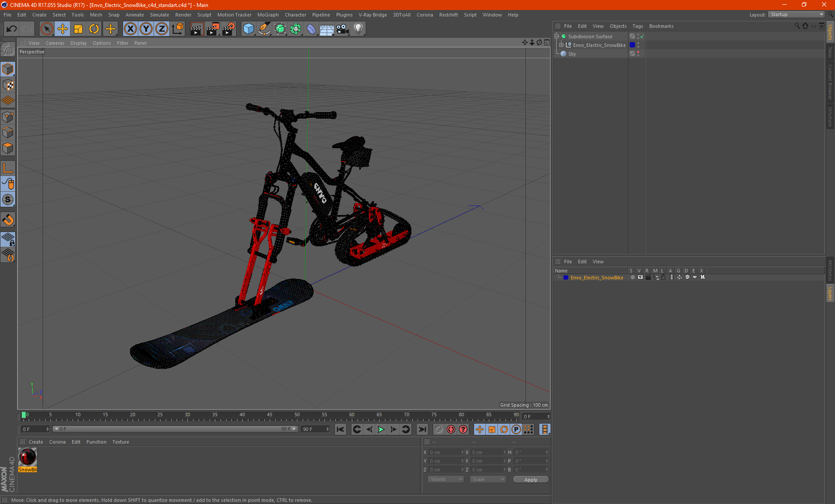
Task: Select the Live Selection tool
Action: pos(47,29)
